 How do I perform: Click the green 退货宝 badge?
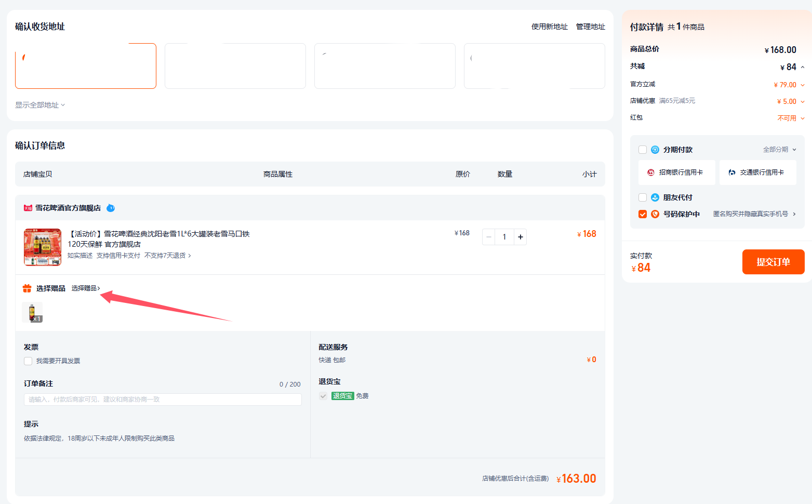click(x=342, y=396)
